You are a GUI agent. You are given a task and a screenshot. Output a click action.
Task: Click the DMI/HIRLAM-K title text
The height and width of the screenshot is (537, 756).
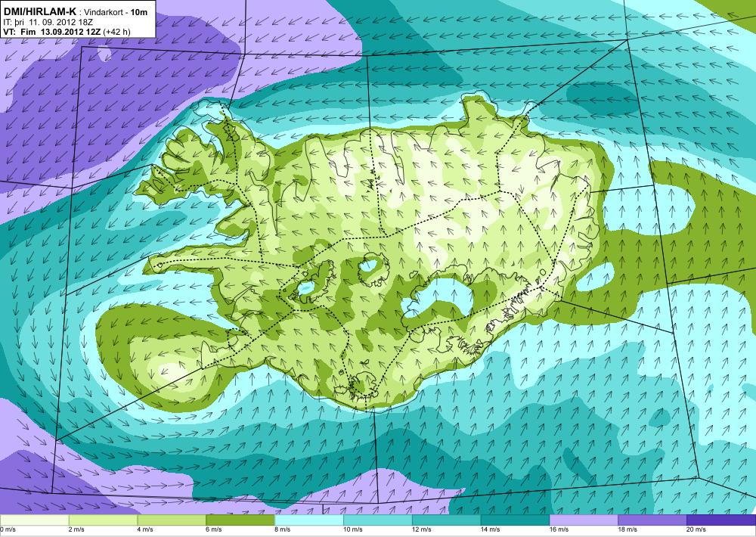39,12
